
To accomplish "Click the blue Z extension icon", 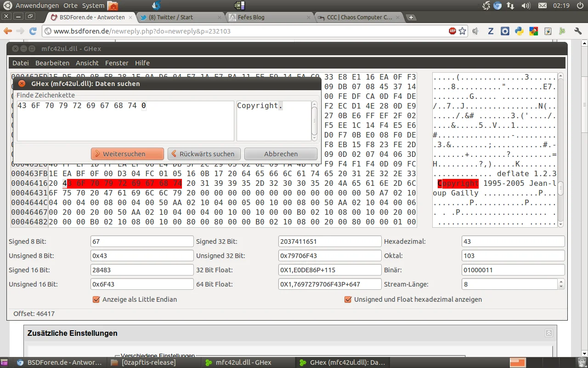I will [491, 31].
